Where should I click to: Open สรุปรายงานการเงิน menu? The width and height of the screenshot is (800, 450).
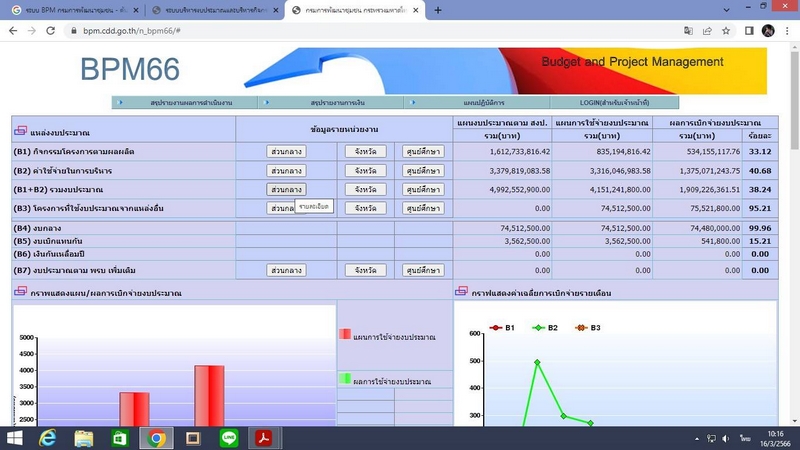[x=331, y=103]
